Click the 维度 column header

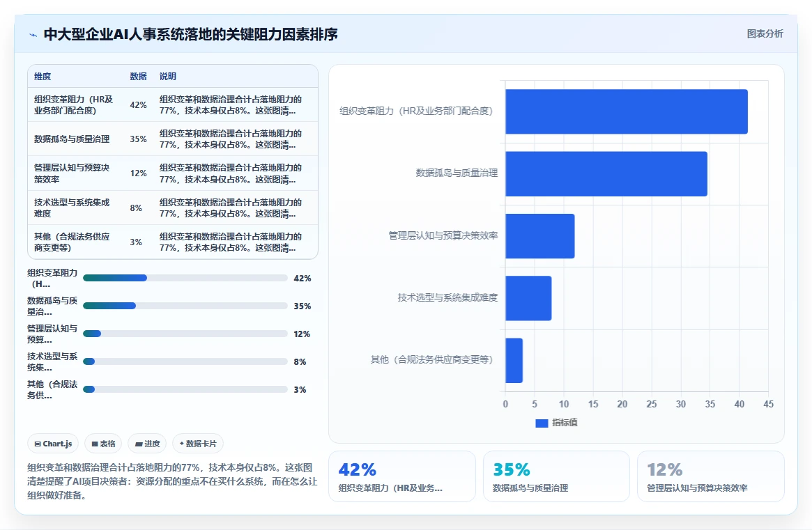tap(43, 76)
